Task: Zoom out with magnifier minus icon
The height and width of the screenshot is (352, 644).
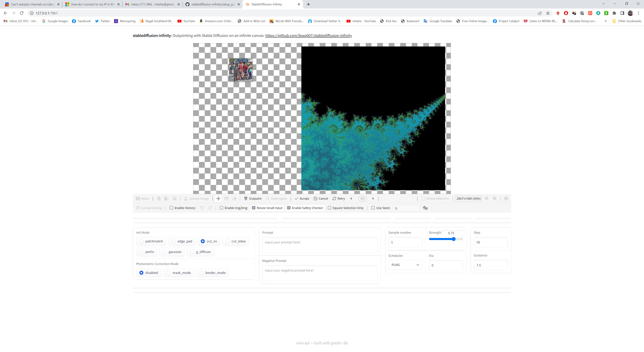Action: (495, 199)
